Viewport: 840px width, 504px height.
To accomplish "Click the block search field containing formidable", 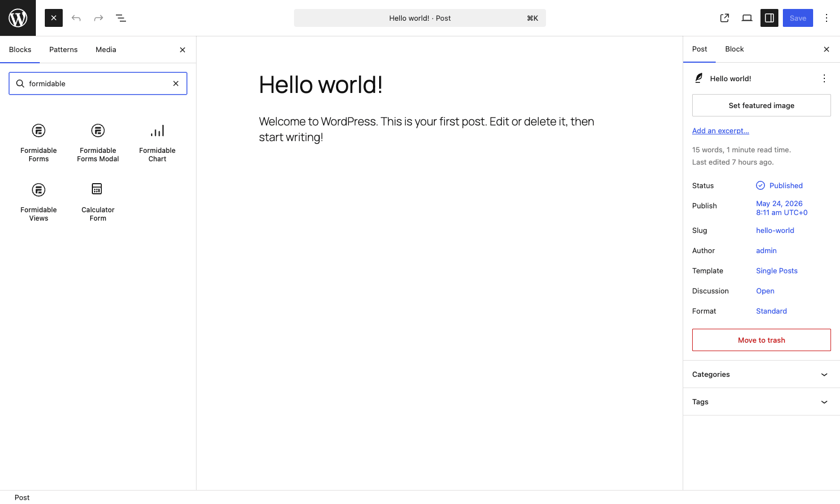I will 98,83.
